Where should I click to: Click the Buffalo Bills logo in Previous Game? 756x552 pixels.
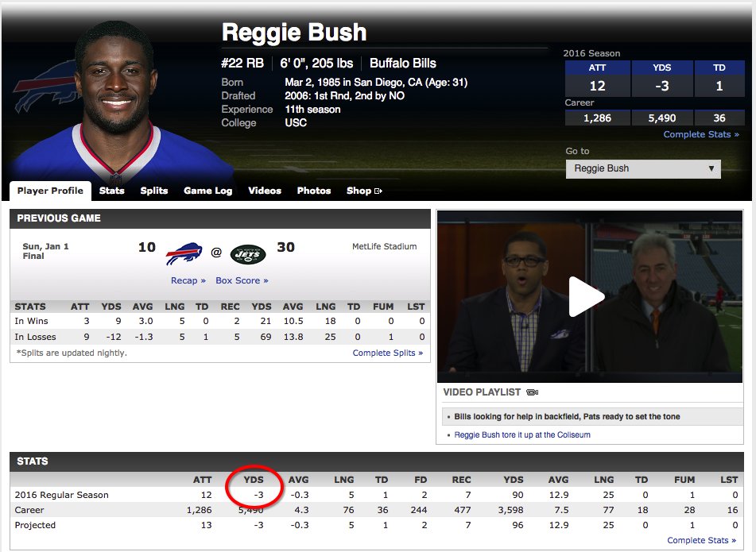point(184,253)
